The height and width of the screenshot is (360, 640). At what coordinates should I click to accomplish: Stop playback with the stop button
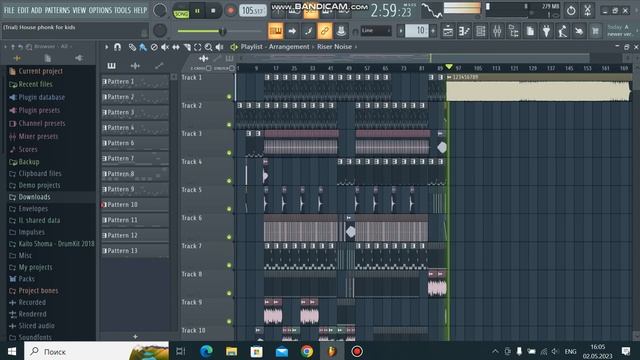click(x=213, y=11)
